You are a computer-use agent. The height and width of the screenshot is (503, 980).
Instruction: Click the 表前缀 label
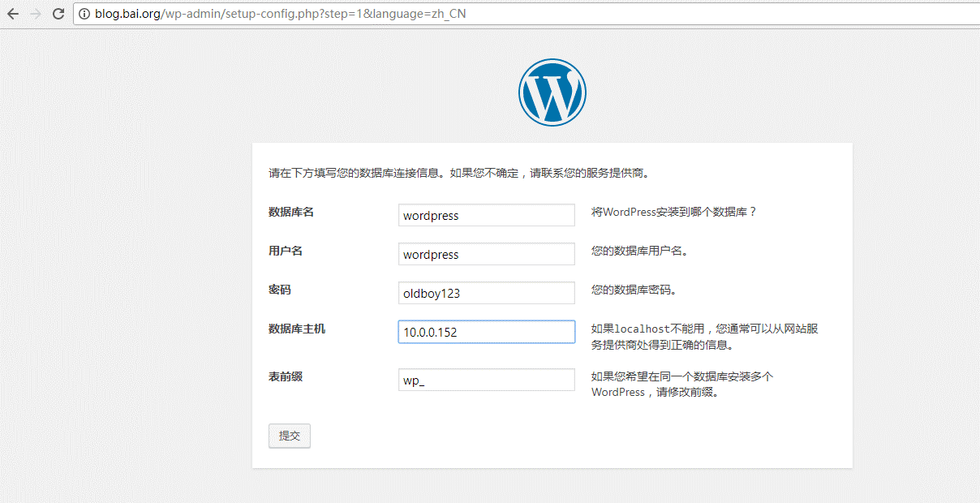pyautogui.click(x=286, y=376)
